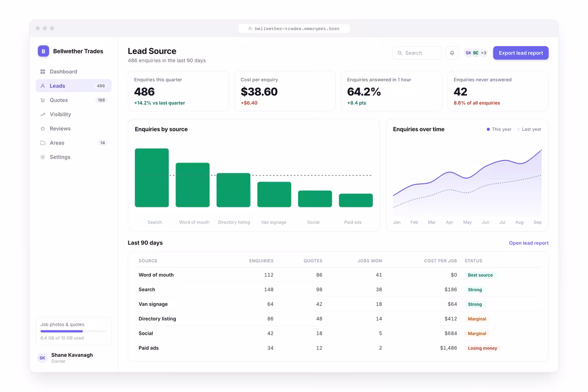The height and width of the screenshot is (392, 588).
Task: Click the +3 more members badge
Action: pyautogui.click(x=483, y=53)
